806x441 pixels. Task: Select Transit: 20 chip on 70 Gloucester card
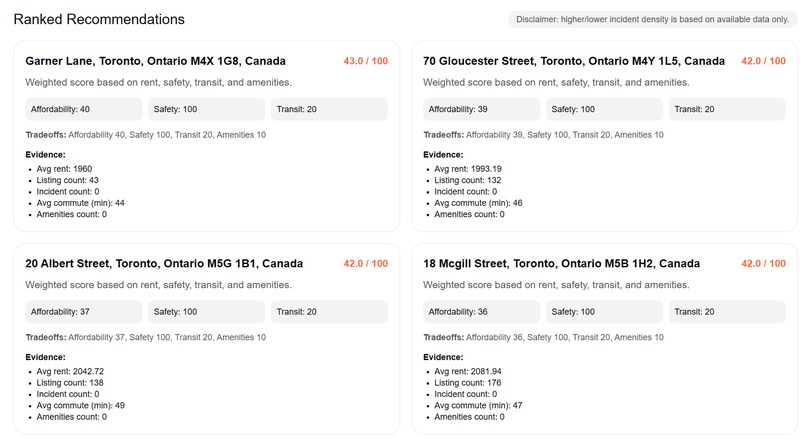pos(728,109)
